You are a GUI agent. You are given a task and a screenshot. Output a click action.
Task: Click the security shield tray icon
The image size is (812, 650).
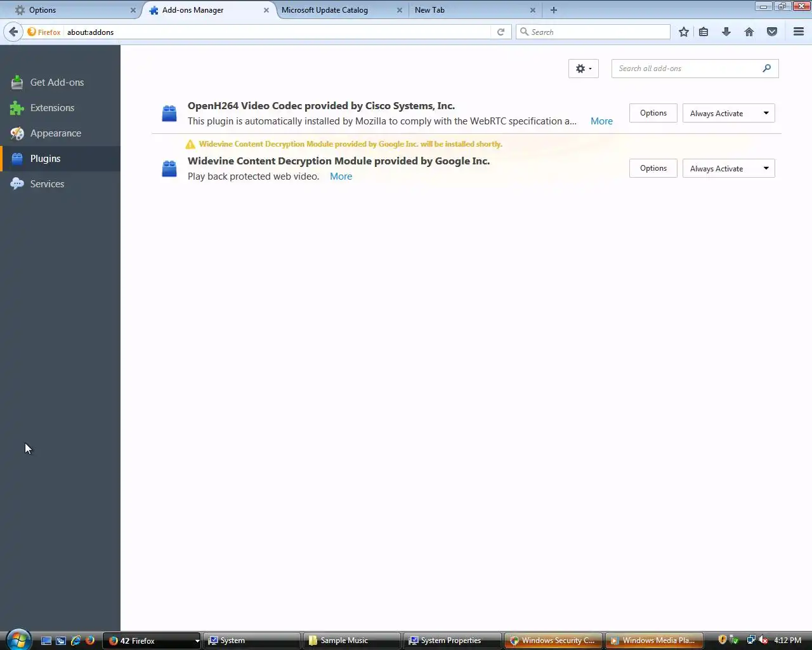coord(722,640)
